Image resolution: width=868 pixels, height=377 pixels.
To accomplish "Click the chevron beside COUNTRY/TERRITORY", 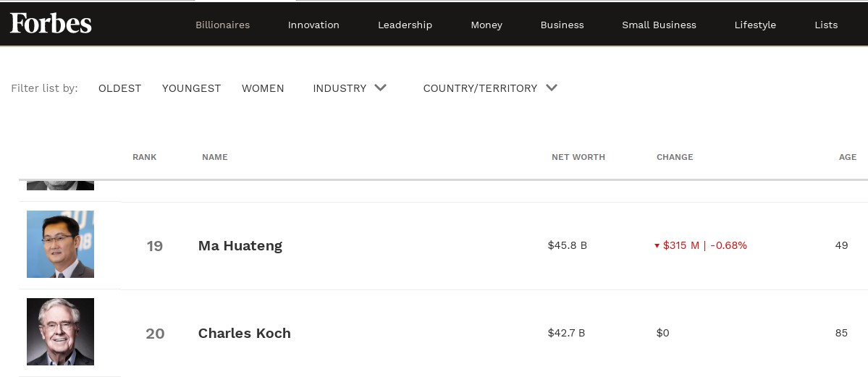I will pyautogui.click(x=552, y=88).
